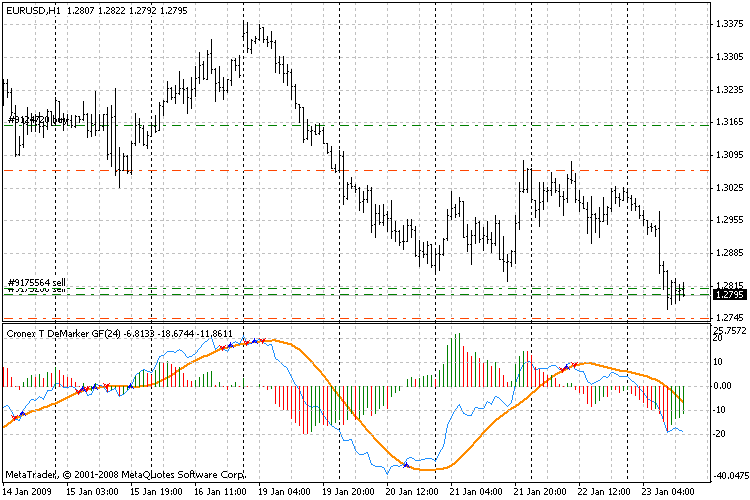The image size is (750, 500).
Task: Click the 14 Jan 2009 date label
Action: 28,491
